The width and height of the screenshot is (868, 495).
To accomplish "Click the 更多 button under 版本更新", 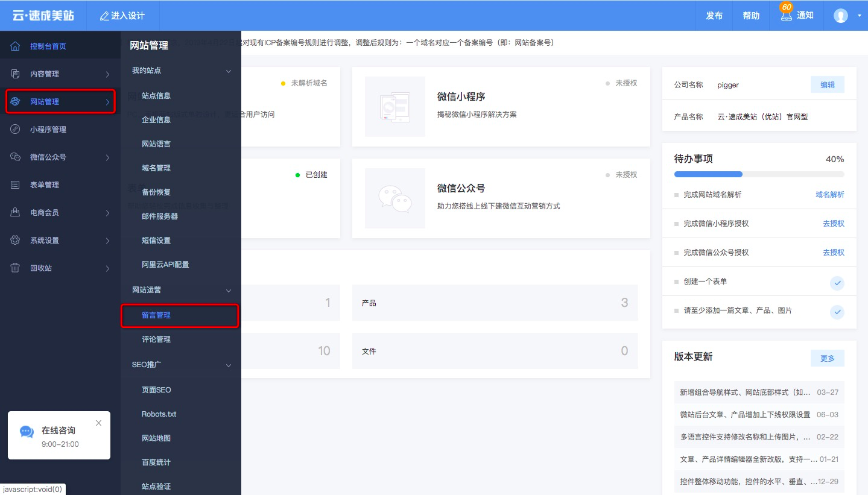I will (828, 358).
